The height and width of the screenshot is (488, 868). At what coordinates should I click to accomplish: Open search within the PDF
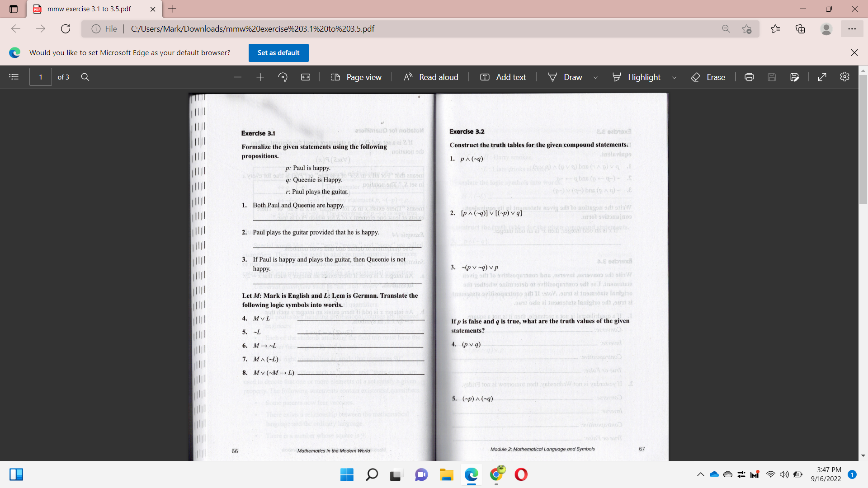[85, 77]
